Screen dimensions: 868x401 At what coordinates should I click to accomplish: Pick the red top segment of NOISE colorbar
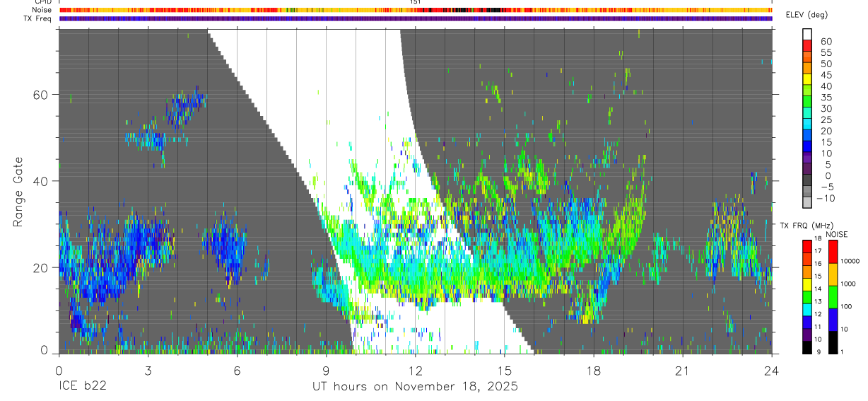pyautogui.click(x=833, y=252)
